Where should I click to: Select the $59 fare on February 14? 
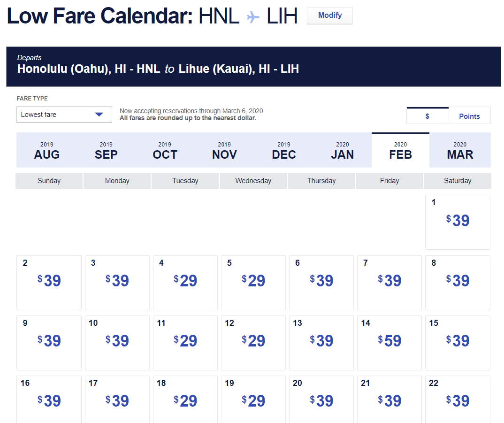[x=389, y=341]
